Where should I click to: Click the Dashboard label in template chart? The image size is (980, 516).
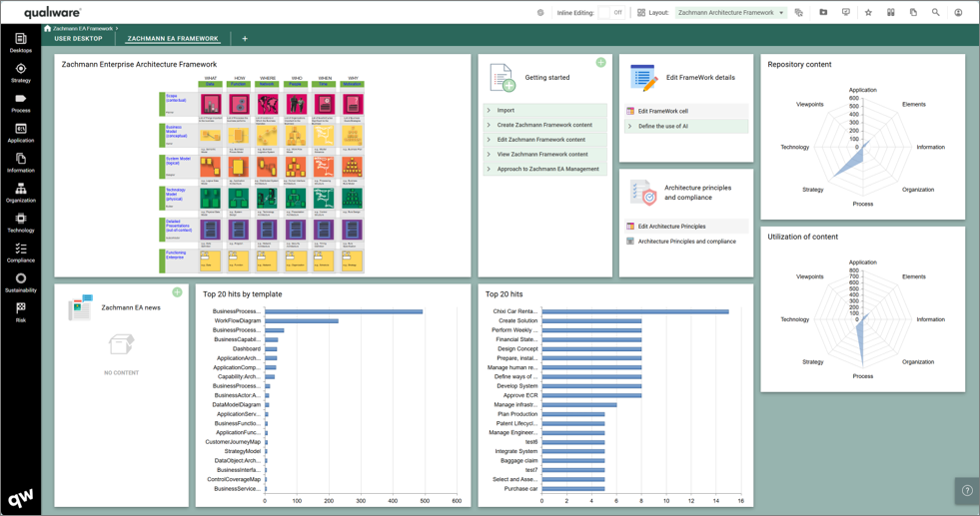[x=247, y=349]
